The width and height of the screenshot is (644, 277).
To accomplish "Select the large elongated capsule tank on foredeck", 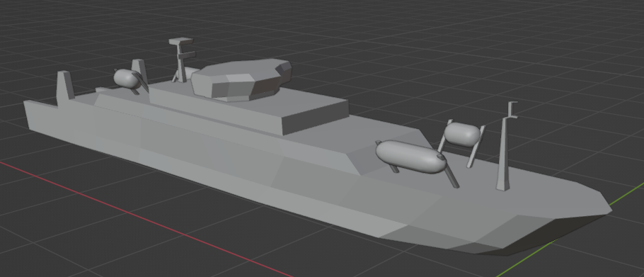I will pyautogui.click(x=410, y=157).
